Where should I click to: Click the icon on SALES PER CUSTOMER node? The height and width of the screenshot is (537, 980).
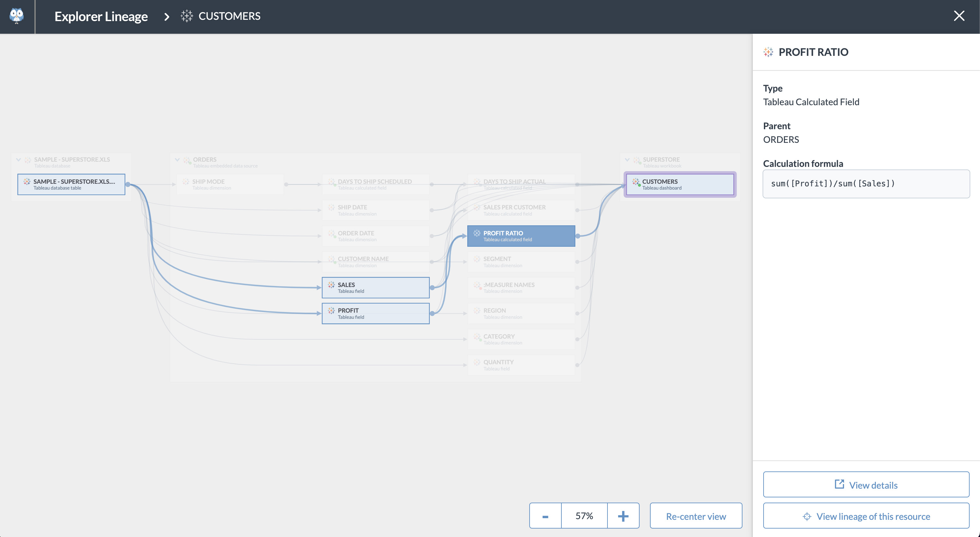coord(477,207)
